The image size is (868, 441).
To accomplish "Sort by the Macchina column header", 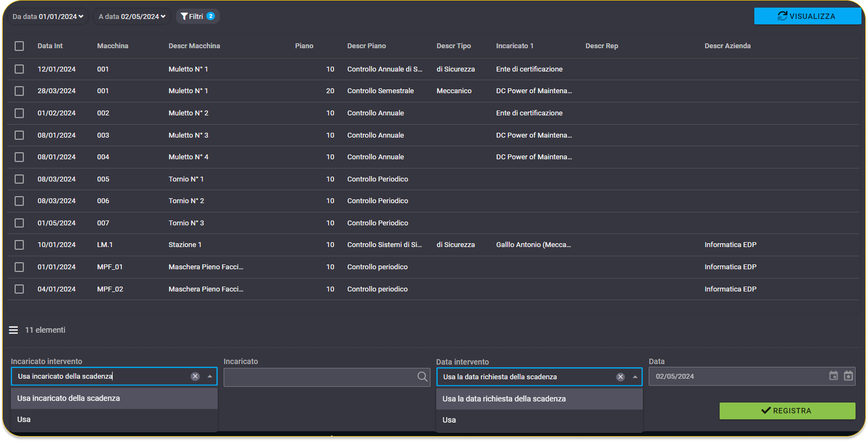I will point(113,46).
